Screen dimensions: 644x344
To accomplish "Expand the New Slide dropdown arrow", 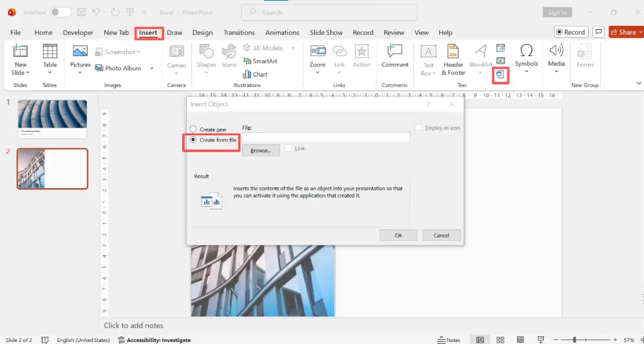I will 28,73.
